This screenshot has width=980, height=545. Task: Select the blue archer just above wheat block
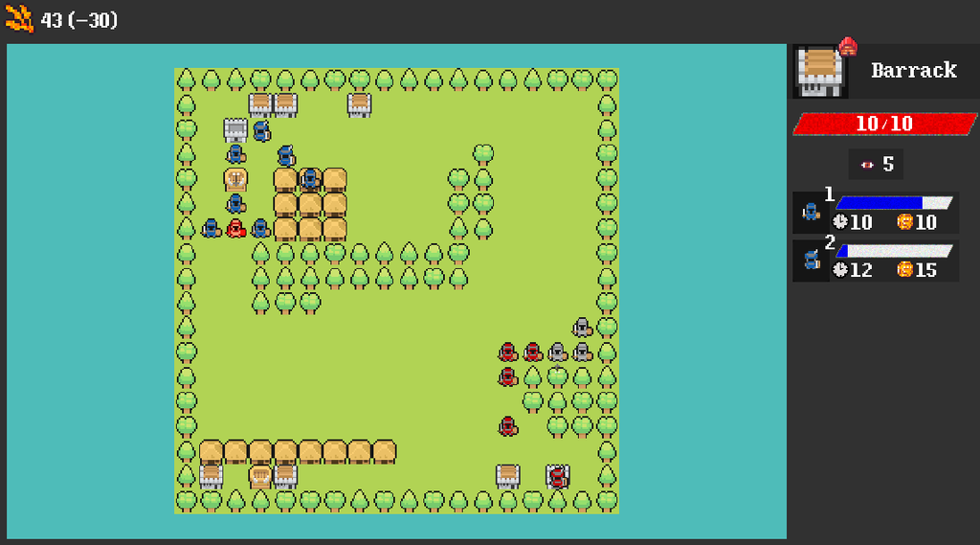click(x=285, y=155)
